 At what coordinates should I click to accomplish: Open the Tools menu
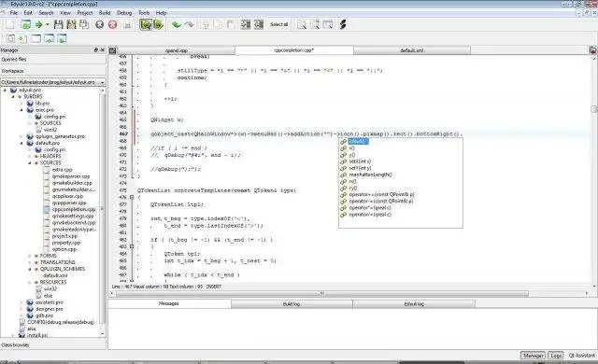(x=144, y=13)
